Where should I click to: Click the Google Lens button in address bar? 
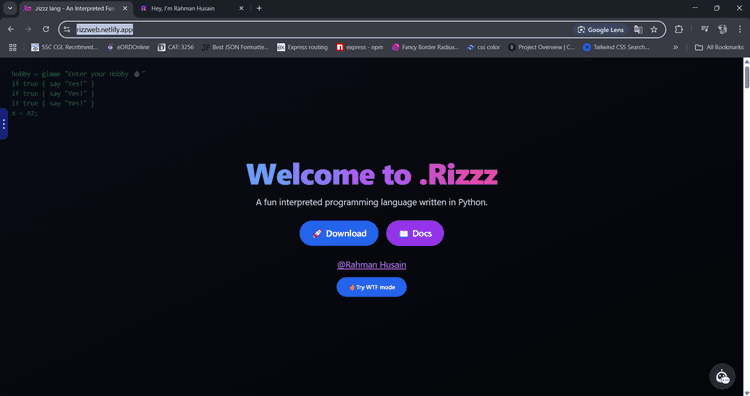click(x=601, y=30)
